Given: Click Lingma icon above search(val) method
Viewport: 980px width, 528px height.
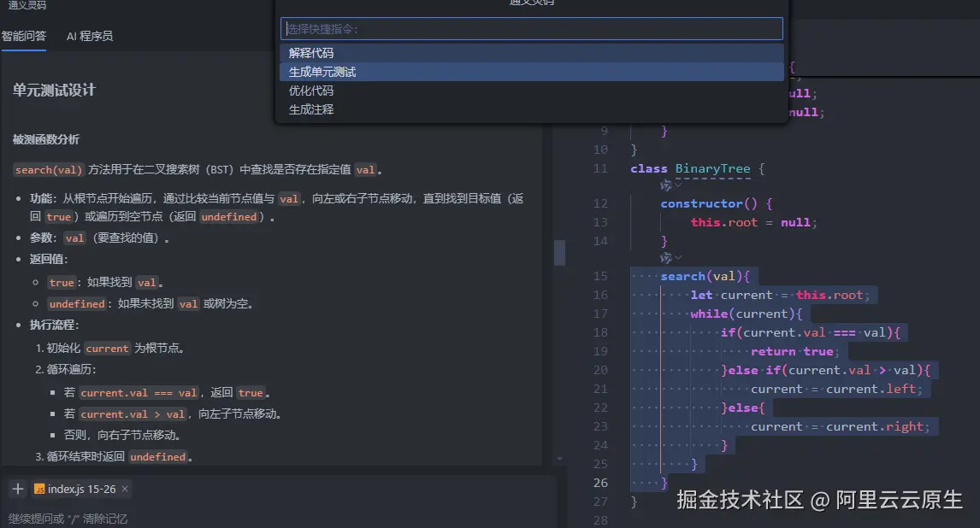Looking at the screenshot, I should [x=665, y=258].
